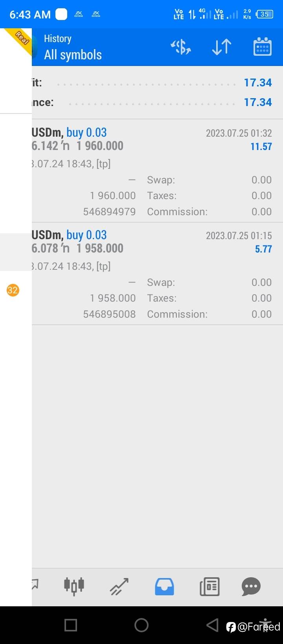This screenshot has width=283, height=644.
Task: Tap the Android home circle button
Action: coord(141,625)
